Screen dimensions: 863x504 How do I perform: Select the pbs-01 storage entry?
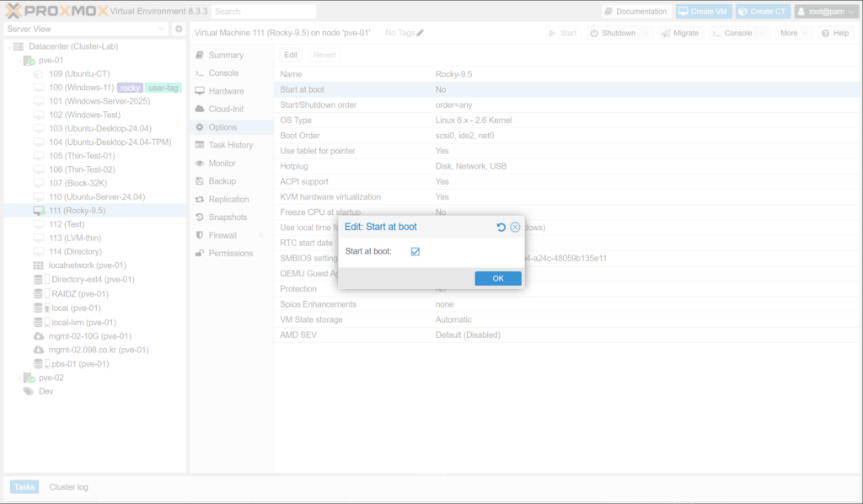79,364
